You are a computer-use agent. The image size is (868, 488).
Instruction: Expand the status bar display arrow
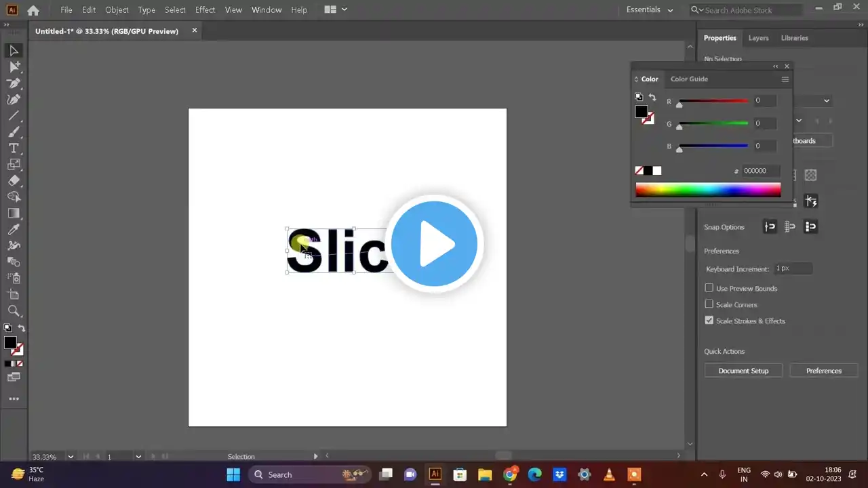[x=315, y=457]
